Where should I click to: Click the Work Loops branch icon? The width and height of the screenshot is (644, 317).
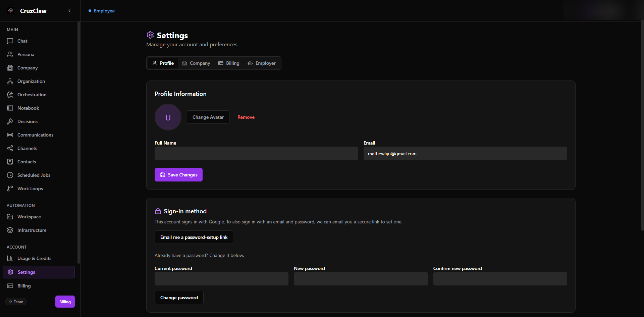(x=10, y=189)
